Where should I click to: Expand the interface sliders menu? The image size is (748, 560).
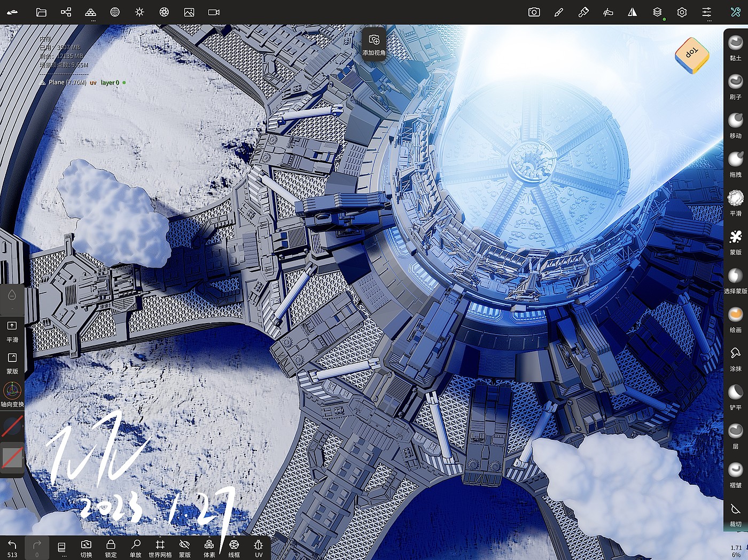[707, 13]
